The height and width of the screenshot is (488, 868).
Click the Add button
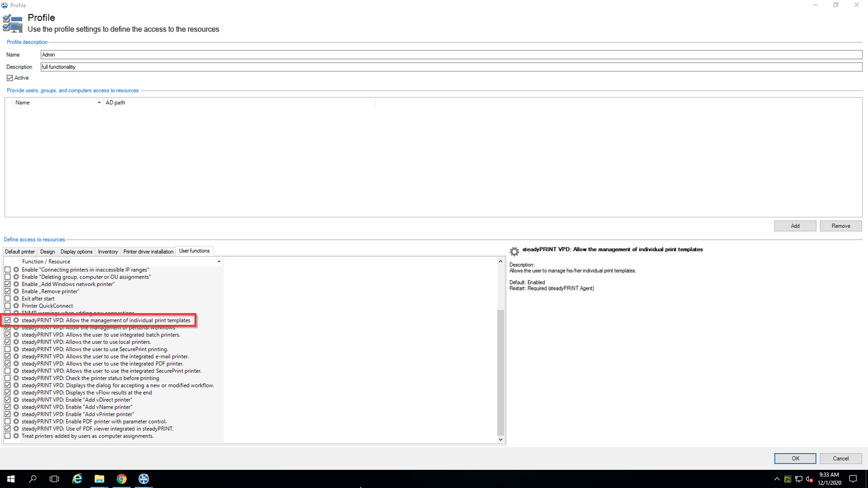[x=795, y=226]
